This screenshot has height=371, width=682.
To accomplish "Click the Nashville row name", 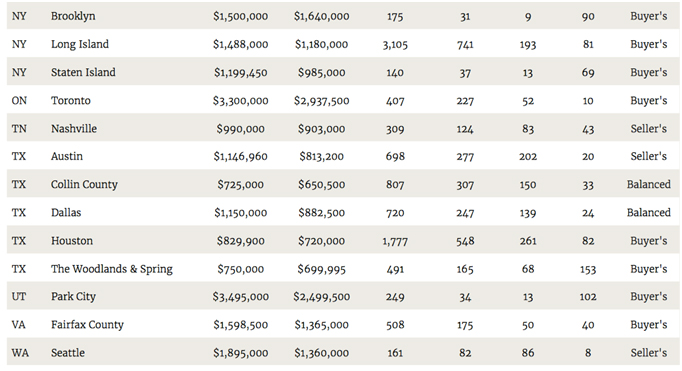I will click(x=74, y=129).
